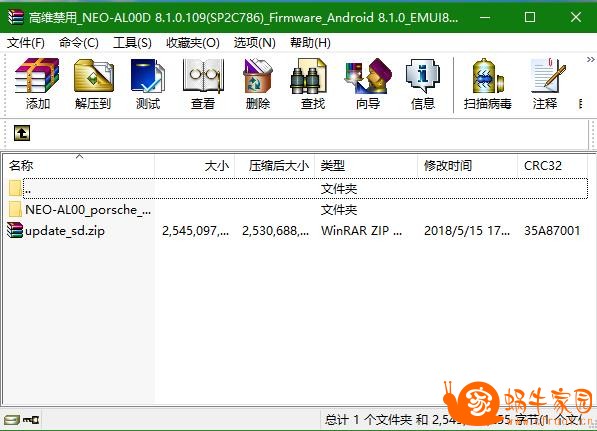
Task: Minimize the WinRAR window
Action: pos(485,17)
